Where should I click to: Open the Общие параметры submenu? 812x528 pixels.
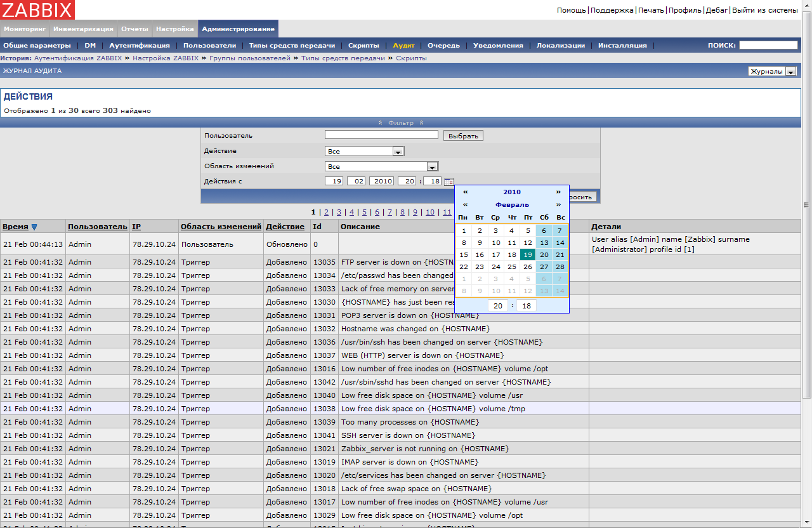point(37,45)
